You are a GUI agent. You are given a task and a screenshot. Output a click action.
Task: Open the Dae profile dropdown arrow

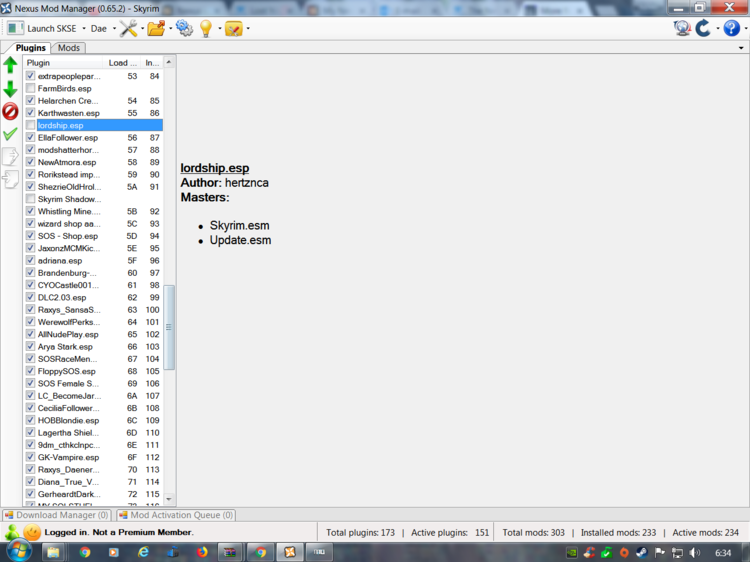(114, 29)
